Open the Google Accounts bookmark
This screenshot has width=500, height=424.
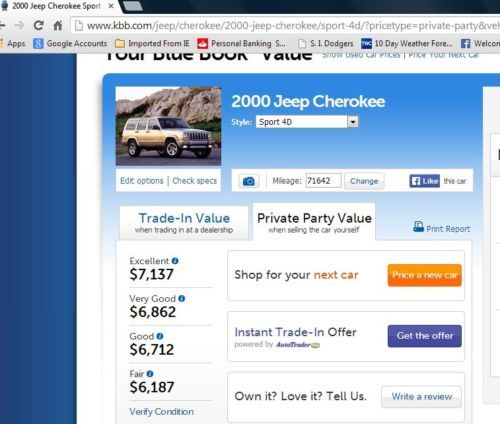click(x=70, y=43)
